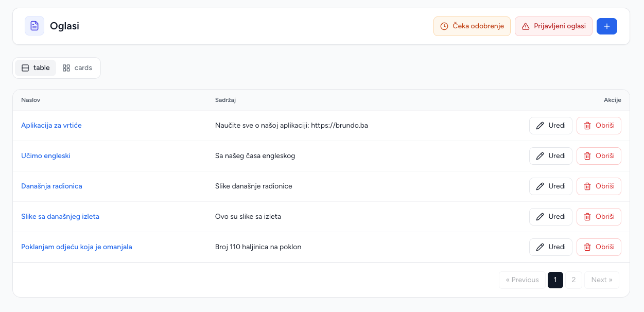Click text 'Broj 110 haljinica na poklon'

pos(258,247)
